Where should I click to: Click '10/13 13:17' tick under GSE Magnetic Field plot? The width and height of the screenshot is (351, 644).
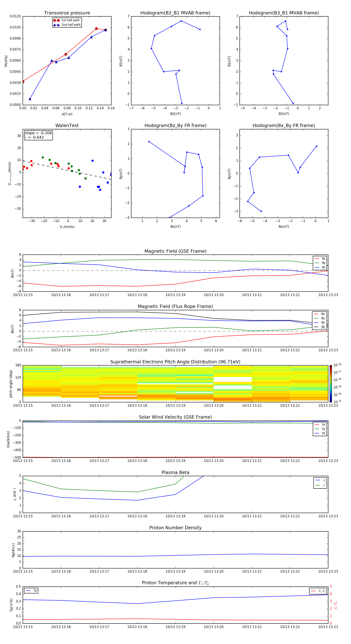click(x=99, y=295)
